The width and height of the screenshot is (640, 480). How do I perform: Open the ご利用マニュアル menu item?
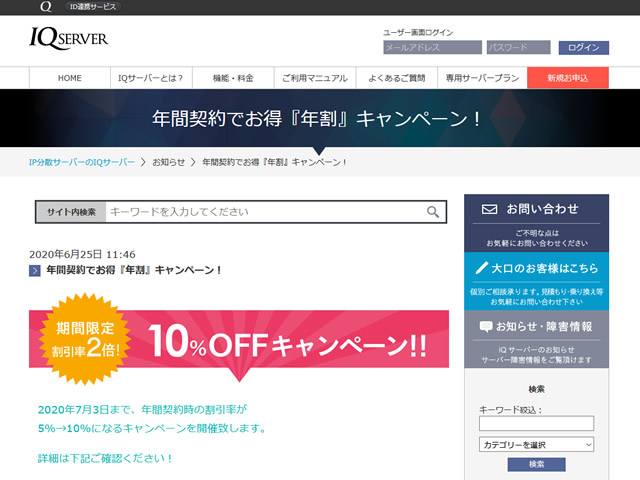pyautogui.click(x=315, y=78)
